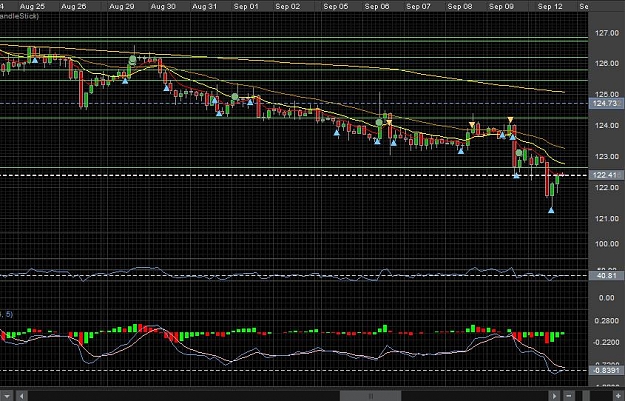Click the green circle marker at Sep 06
Viewport: 625px width, 401px height.
point(379,122)
